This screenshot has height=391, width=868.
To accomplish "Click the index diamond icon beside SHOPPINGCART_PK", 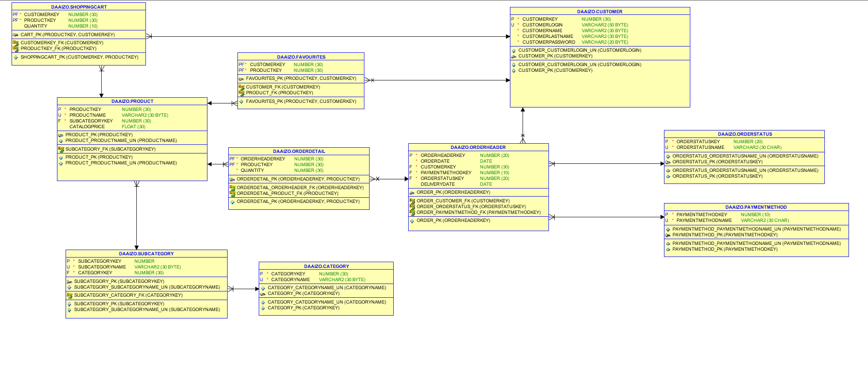I will [16, 57].
